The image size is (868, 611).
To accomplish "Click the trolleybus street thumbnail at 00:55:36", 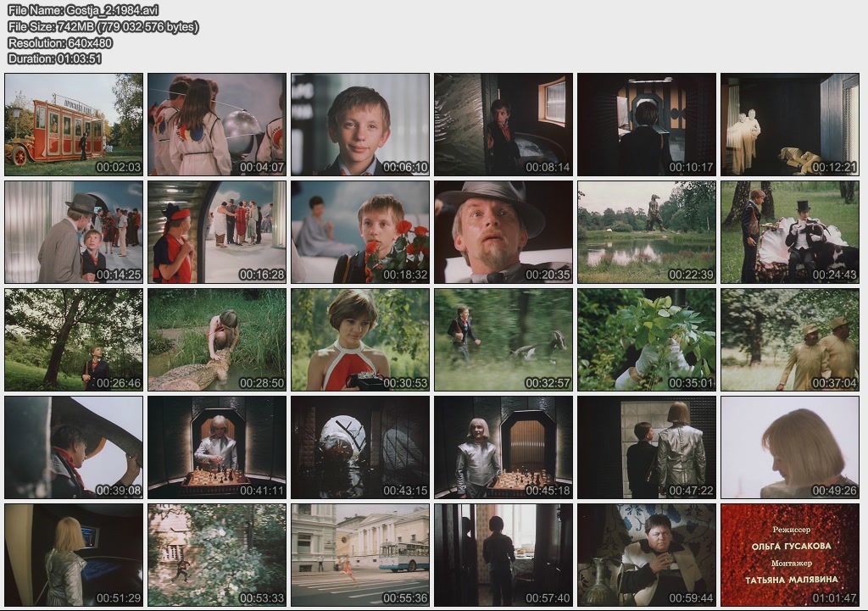I will 360,554.
